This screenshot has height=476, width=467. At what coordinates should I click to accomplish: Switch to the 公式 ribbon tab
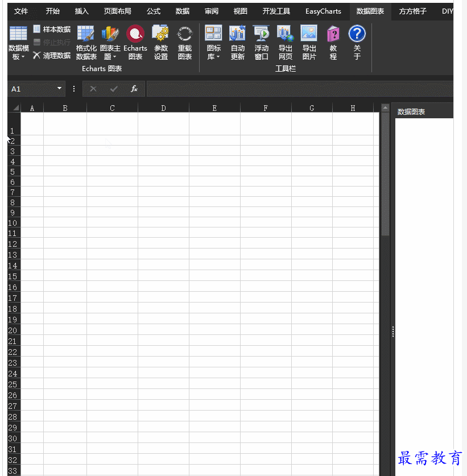coord(154,11)
